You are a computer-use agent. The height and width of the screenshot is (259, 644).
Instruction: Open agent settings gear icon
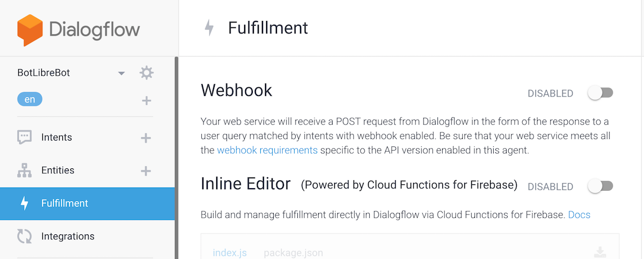(147, 73)
